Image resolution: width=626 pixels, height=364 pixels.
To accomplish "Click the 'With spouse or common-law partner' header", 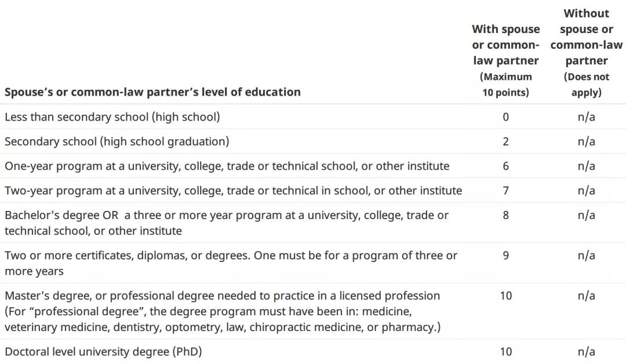I will tap(505, 60).
